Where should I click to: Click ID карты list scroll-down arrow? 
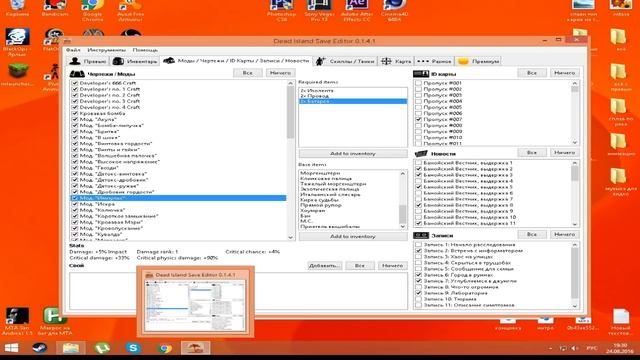click(x=575, y=142)
